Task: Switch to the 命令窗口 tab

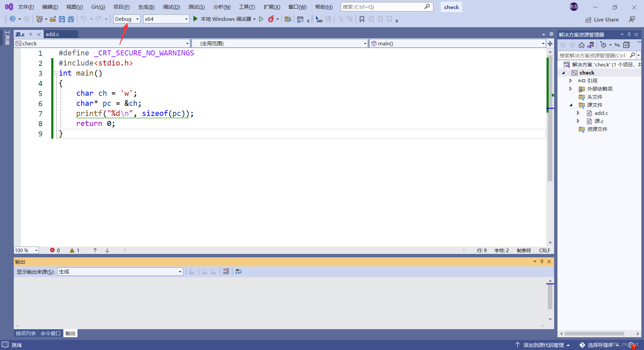Action: 50,333
